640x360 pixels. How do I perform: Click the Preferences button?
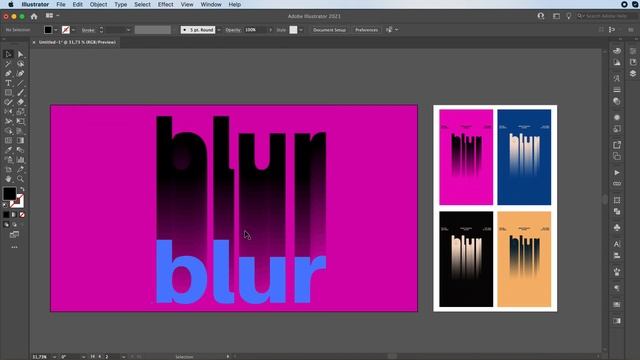pos(366,30)
